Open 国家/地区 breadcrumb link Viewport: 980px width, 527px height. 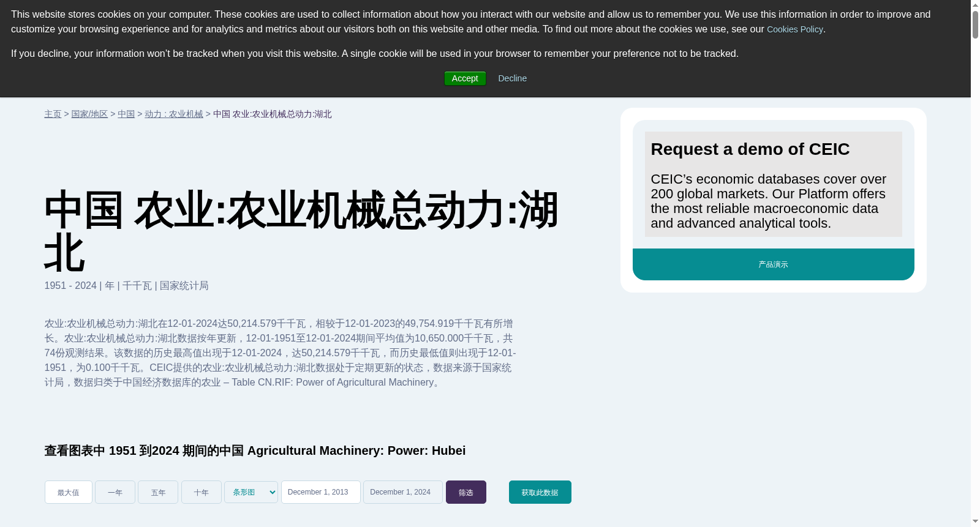click(89, 114)
